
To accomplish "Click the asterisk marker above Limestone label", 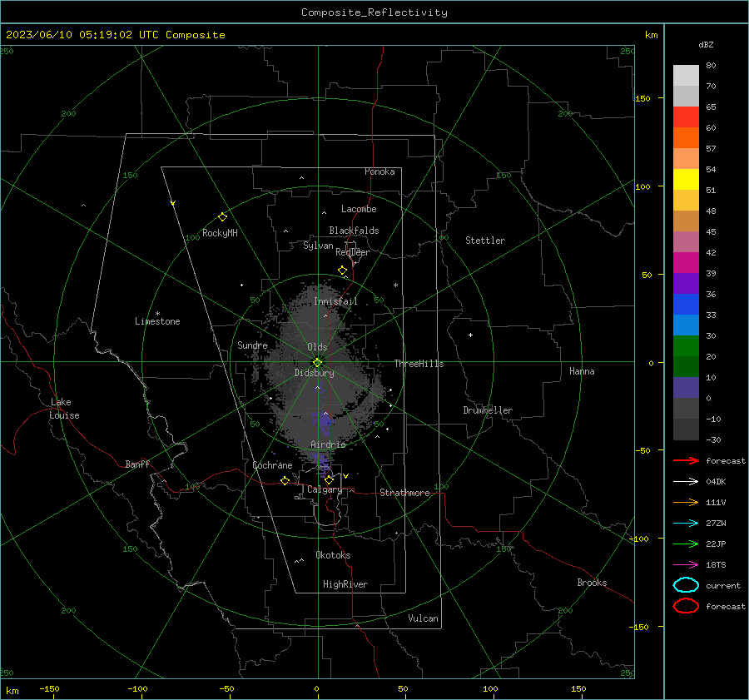I will (x=157, y=314).
